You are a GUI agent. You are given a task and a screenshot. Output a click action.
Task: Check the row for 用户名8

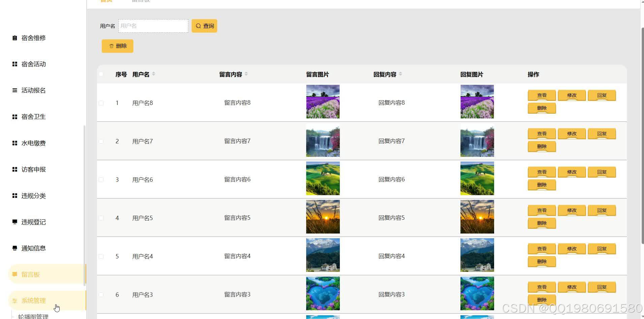click(x=101, y=103)
